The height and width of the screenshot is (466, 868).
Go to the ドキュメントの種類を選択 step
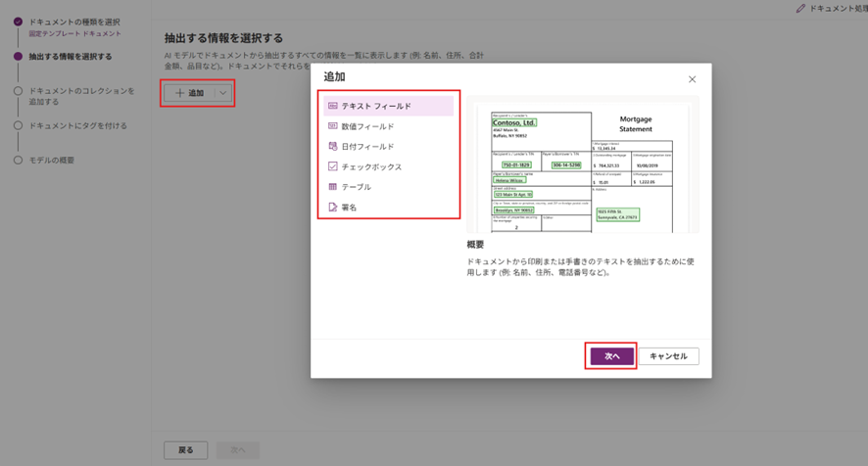[x=74, y=23]
